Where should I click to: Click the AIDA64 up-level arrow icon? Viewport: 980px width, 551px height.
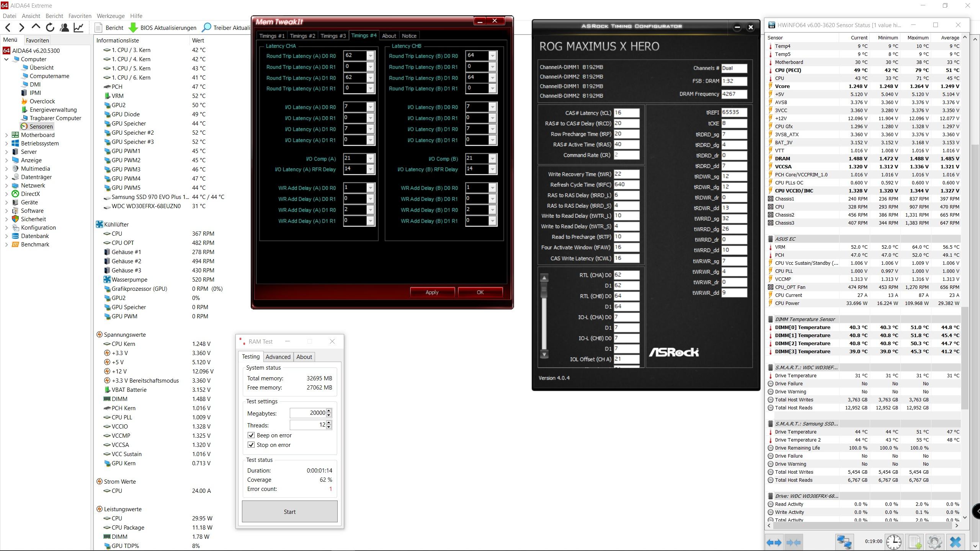point(36,27)
